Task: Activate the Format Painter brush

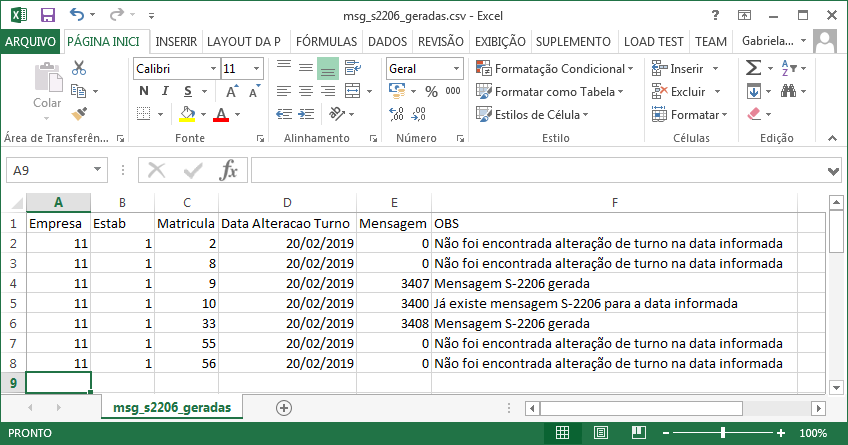Action: [x=79, y=114]
